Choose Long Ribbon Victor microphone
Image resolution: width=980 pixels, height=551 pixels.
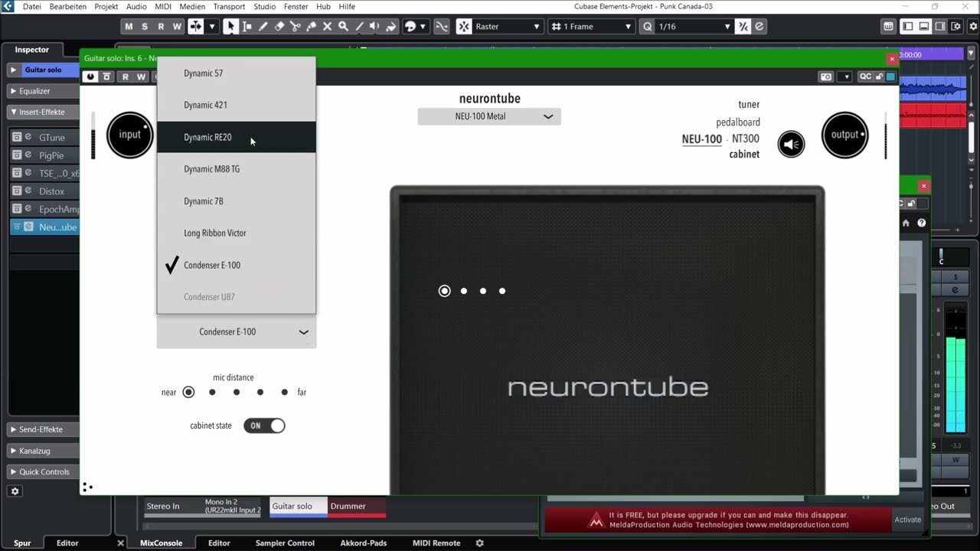(236, 233)
